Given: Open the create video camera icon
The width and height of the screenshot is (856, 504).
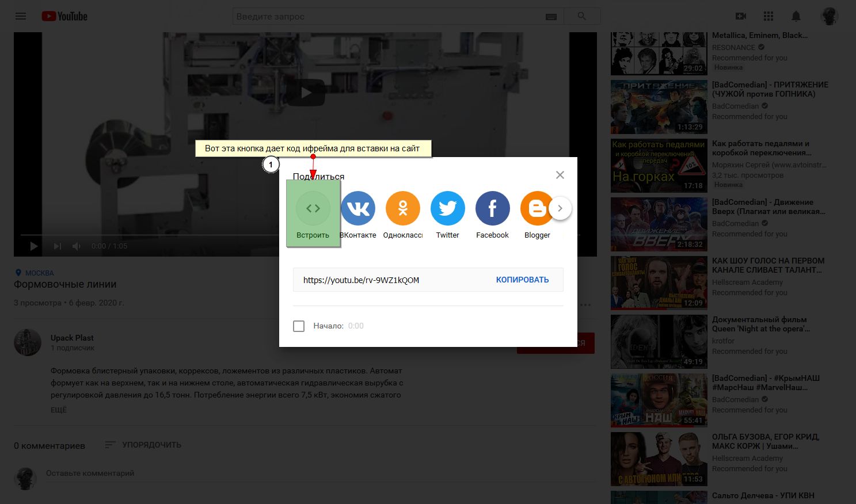Looking at the screenshot, I should pos(741,16).
